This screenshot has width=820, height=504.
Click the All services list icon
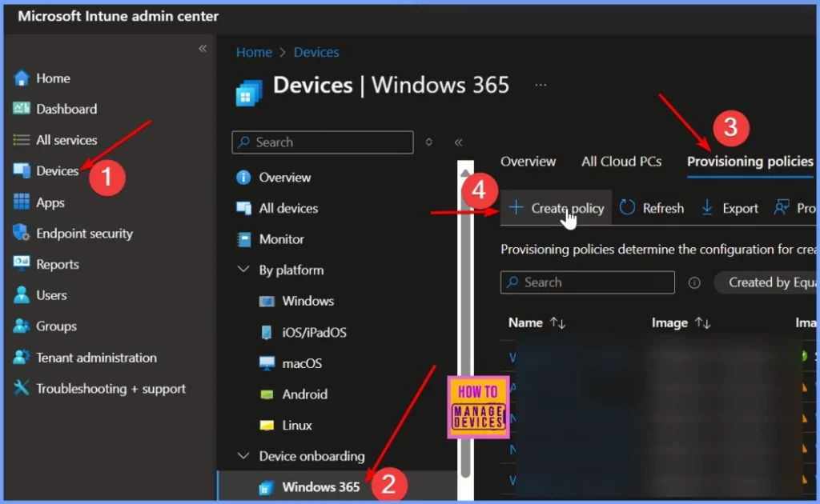click(22, 139)
